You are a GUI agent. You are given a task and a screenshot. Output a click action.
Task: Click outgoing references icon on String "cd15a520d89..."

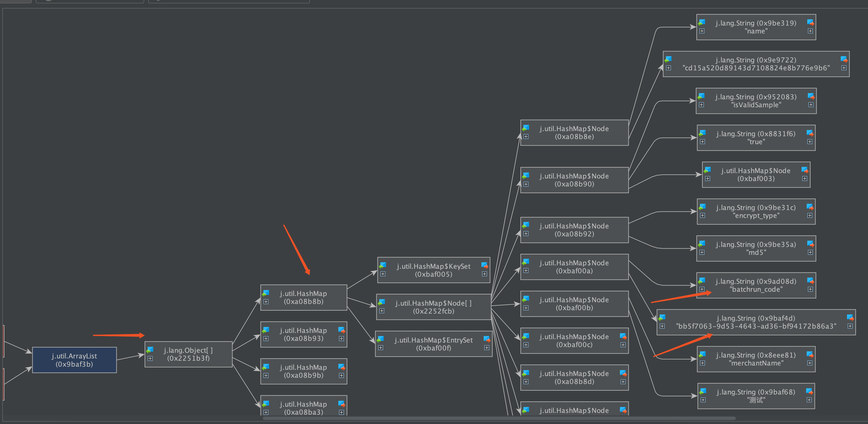point(844,60)
